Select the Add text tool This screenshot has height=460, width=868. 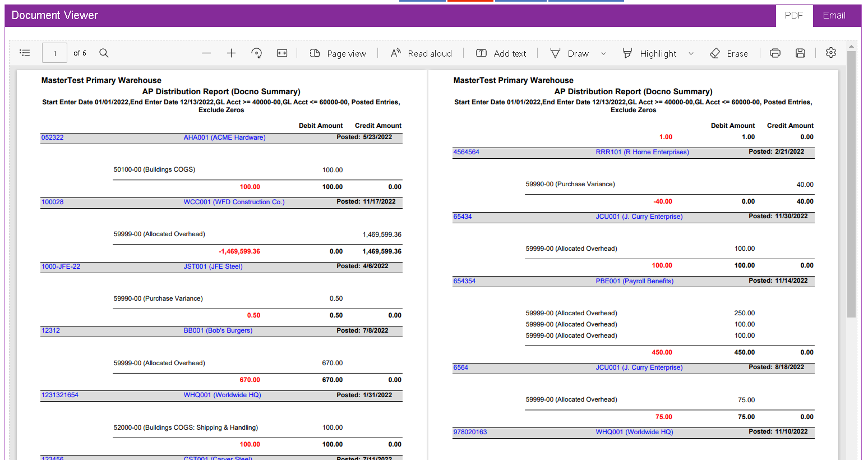coord(501,53)
